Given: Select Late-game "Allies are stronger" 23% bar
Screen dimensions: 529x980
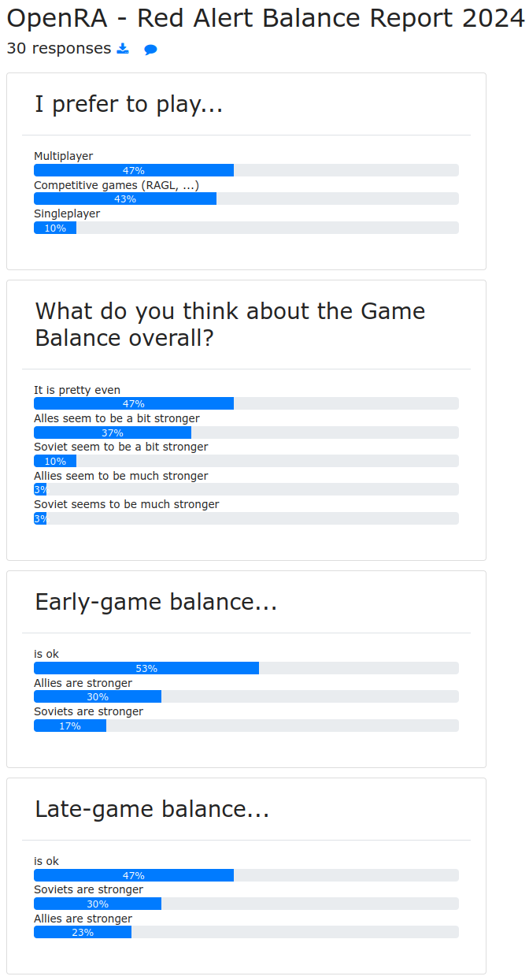Looking at the screenshot, I should 83,932.
